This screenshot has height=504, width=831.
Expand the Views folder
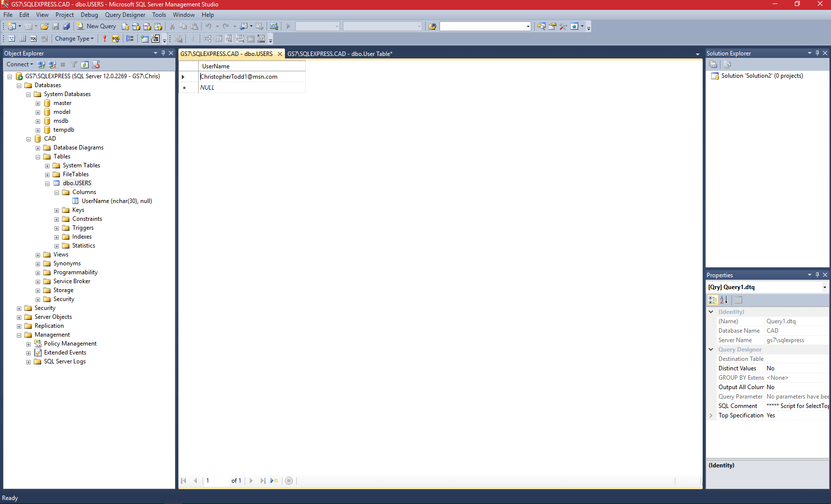click(38, 255)
